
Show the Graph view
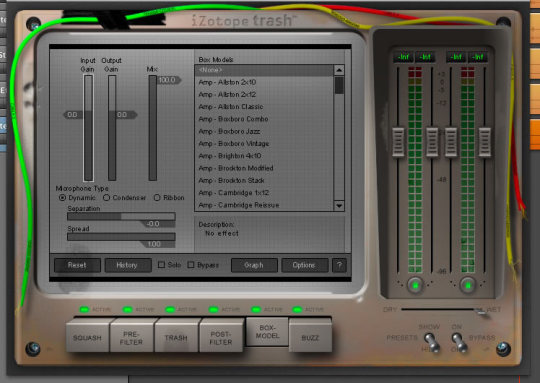pyautogui.click(x=254, y=265)
